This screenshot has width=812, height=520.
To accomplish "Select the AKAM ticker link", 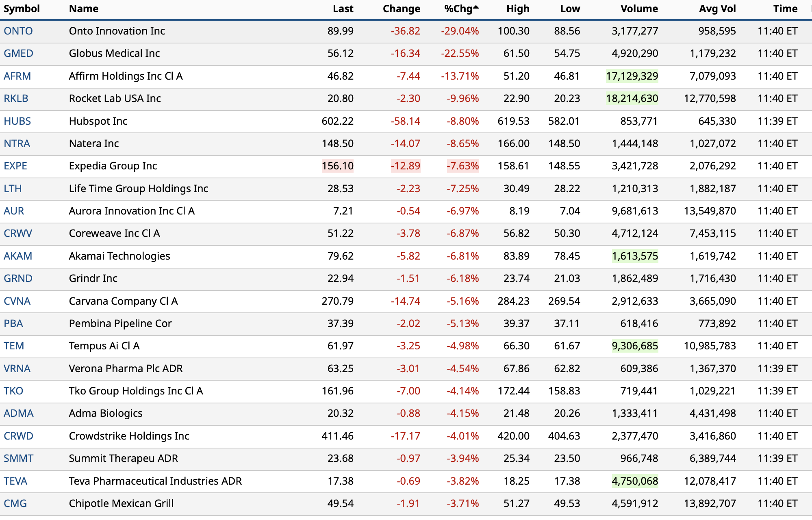I will click(18, 256).
